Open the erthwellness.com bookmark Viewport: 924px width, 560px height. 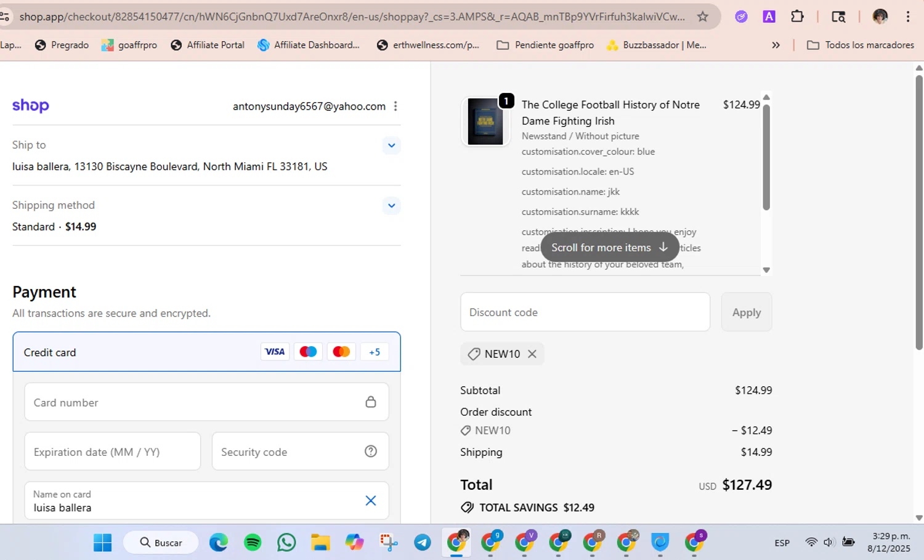(428, 45)
